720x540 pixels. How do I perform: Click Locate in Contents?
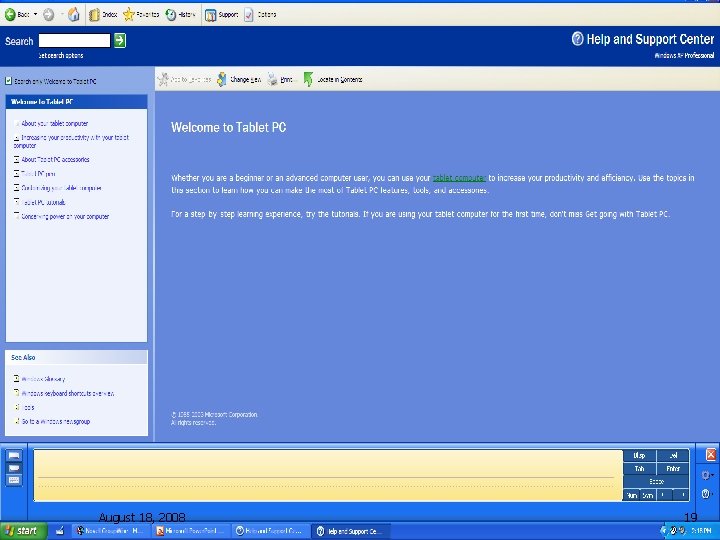pyautogui.click(x=333, y=79)
